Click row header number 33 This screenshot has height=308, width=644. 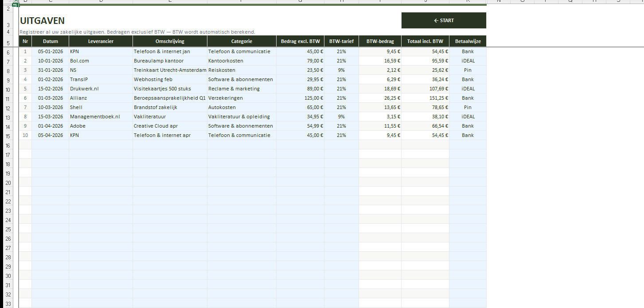[8, 304]
